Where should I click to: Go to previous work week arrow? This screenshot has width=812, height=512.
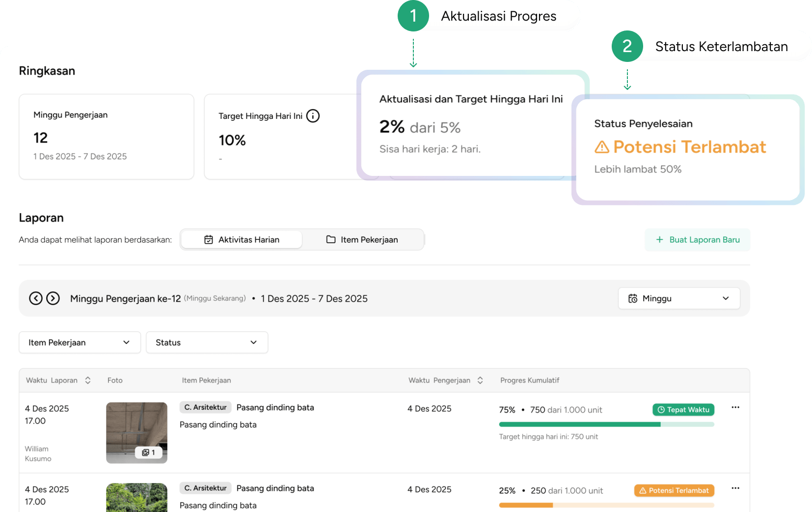pos(36,298)
